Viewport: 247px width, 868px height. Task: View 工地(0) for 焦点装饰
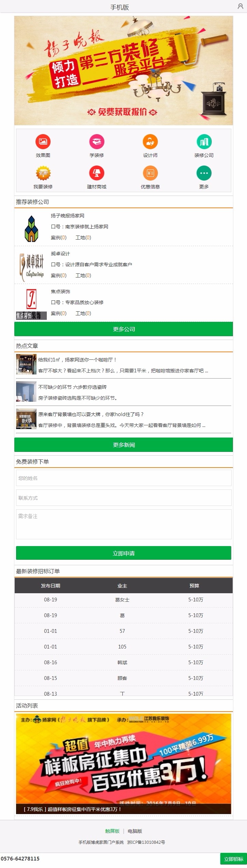pyautogui.click(x=83, y=313)
